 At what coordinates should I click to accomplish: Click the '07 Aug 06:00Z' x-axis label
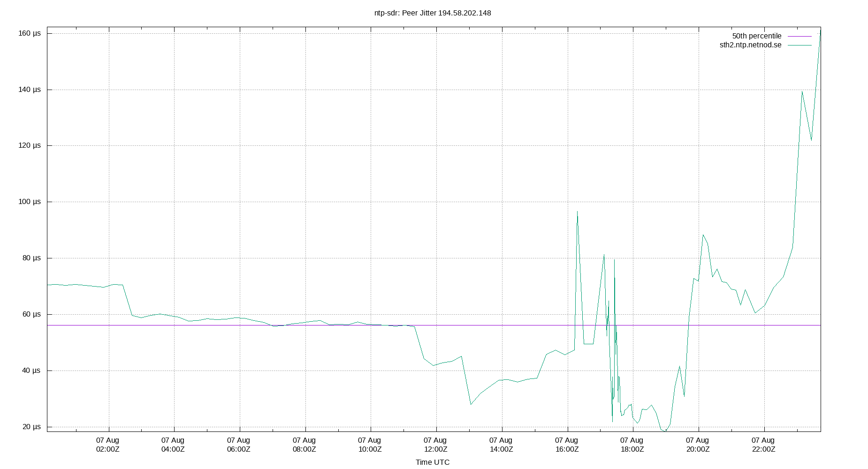(239, 445)
